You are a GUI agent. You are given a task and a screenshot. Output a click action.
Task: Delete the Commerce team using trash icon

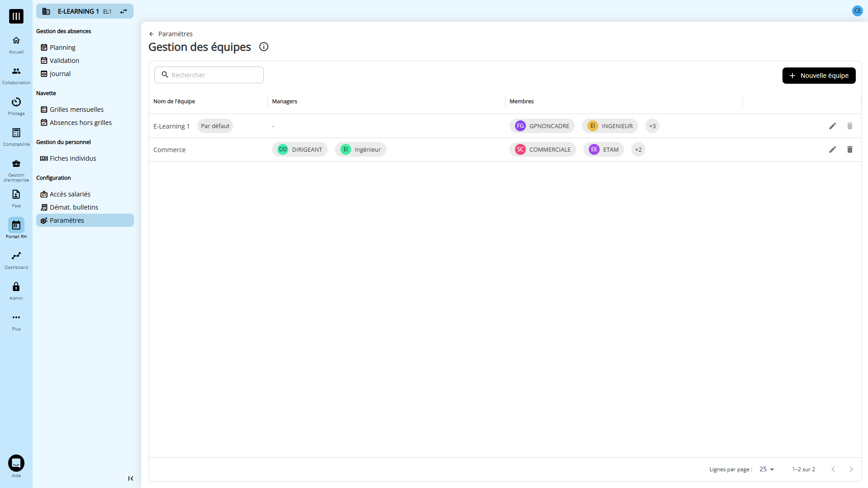849,149
